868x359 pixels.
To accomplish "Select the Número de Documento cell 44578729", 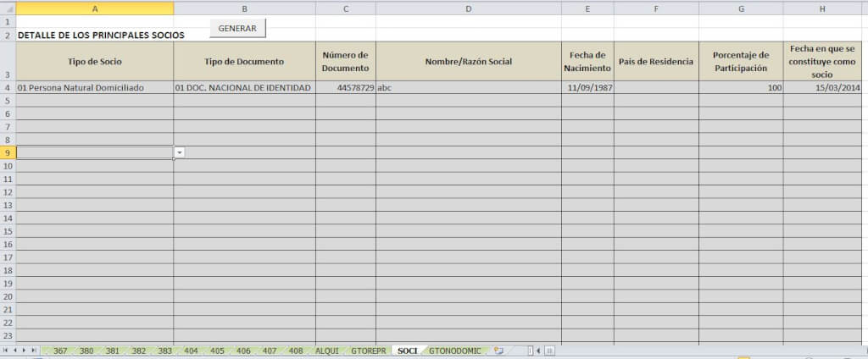I will (x=345, y=87).
